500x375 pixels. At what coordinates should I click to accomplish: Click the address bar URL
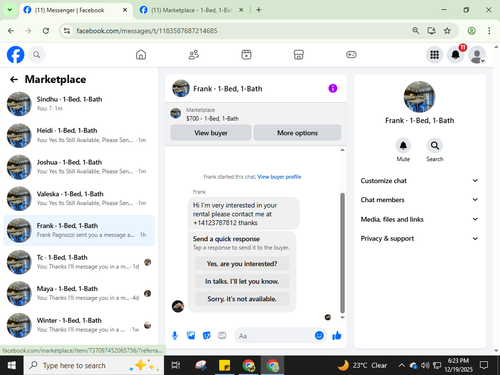[147, 31]
